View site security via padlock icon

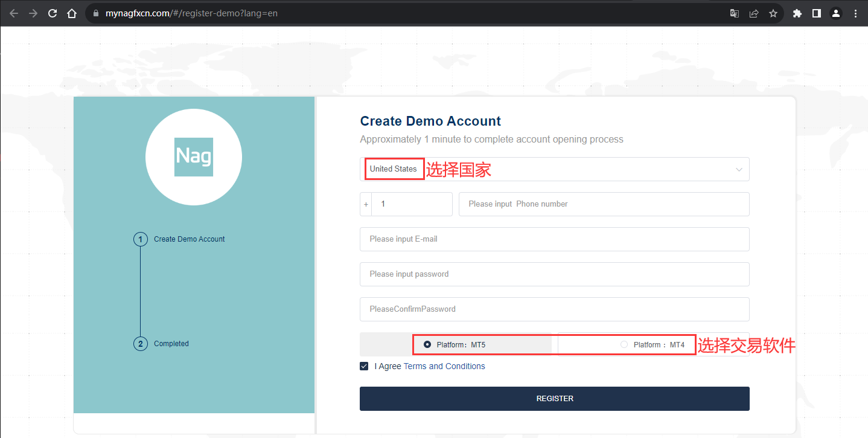[x=96, y=13]
